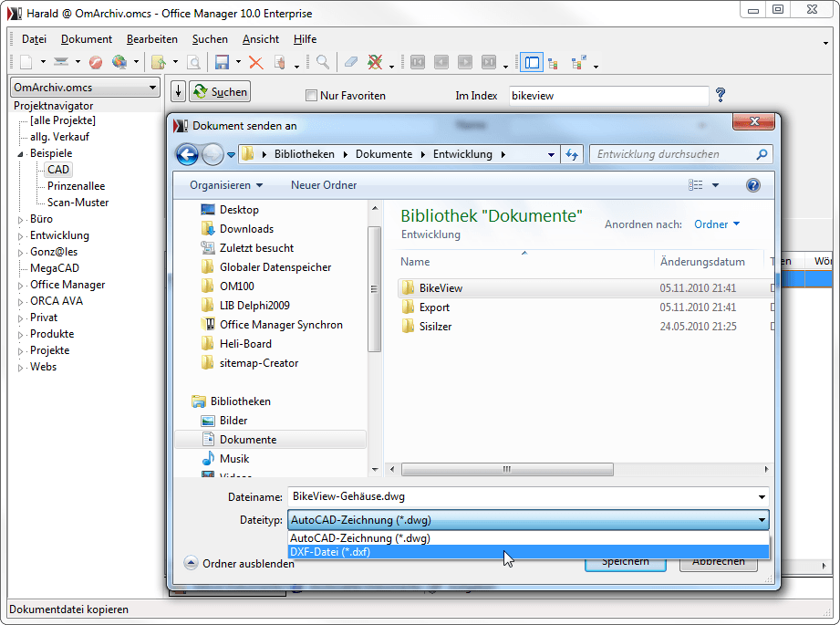Enable the Nur Favoriten checkbox
840x625 pixels.
pos(311,96)
